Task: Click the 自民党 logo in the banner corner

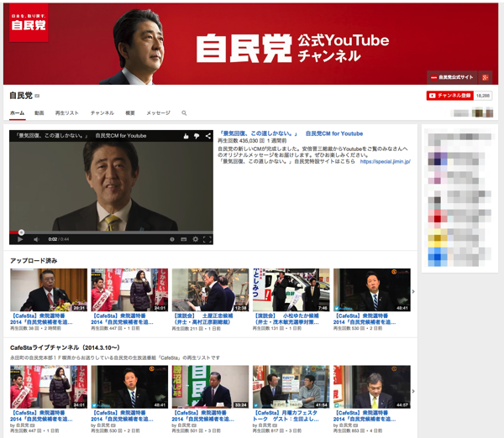Action: pos(29,23)
